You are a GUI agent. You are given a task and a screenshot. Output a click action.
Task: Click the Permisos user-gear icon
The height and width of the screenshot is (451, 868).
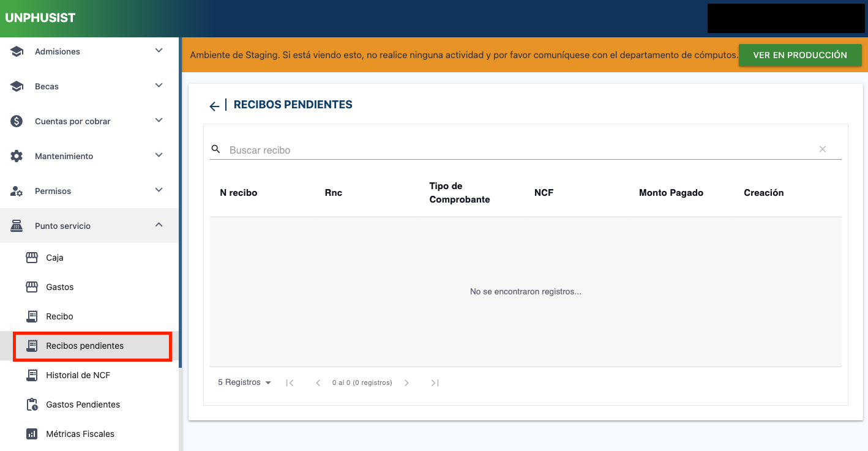point(17,191)
